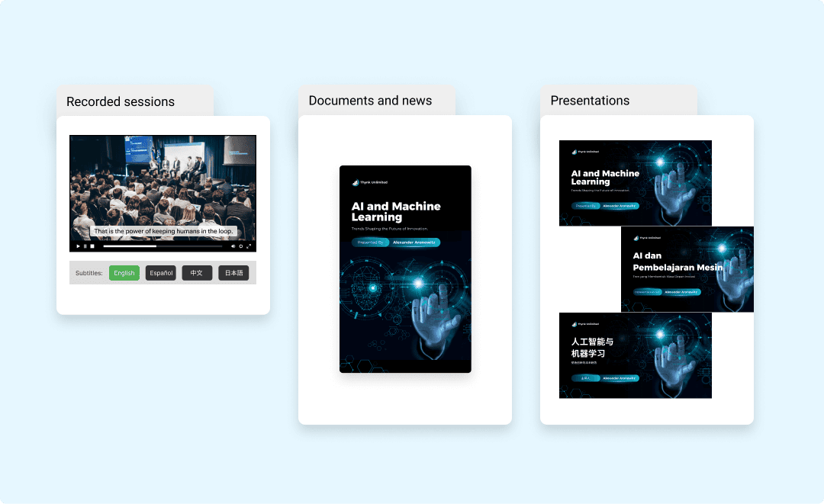
Task: Select the Recorded sessions tab
Action: pyautogui.click(x=121, y=101)
